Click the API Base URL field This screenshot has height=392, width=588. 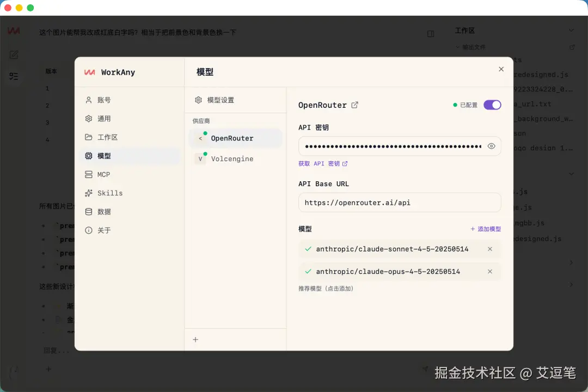400,203
